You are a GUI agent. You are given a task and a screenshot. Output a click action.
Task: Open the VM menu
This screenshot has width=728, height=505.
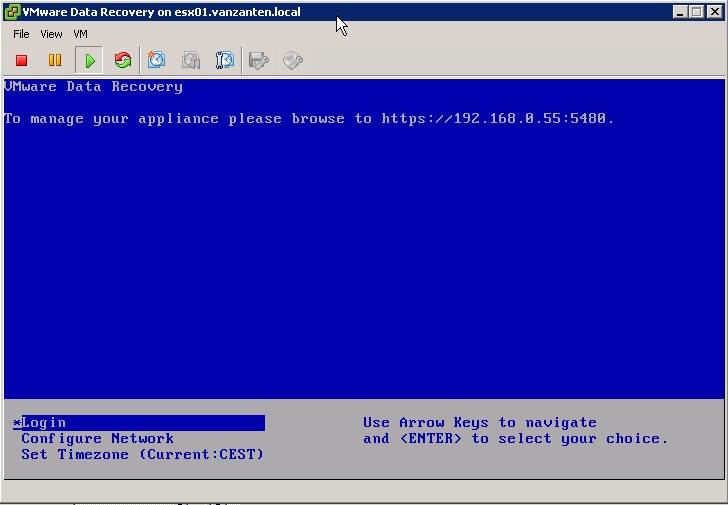pos(81,34)
